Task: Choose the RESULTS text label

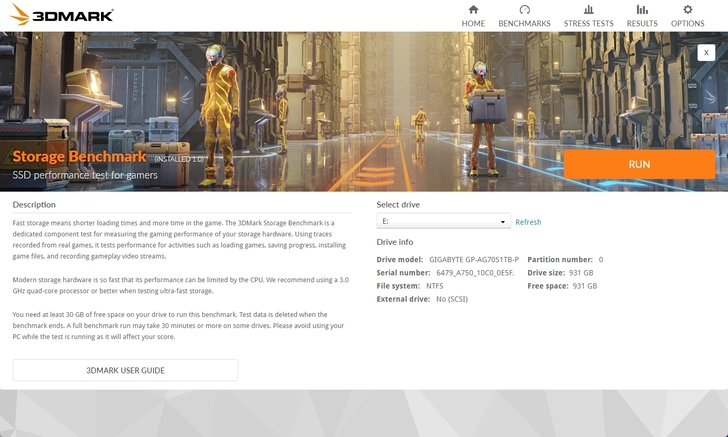Action: tap(642, 23)
